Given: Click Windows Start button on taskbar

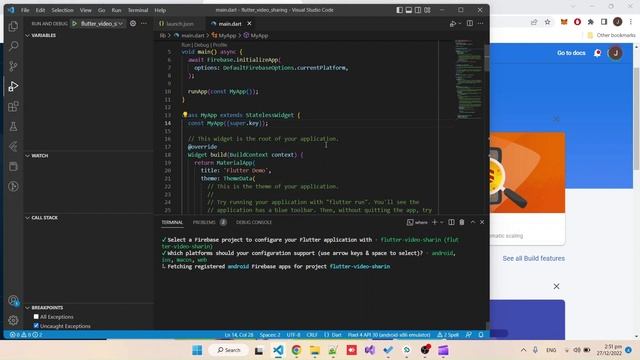Looking at the screenshot, I should pos(197,350).
